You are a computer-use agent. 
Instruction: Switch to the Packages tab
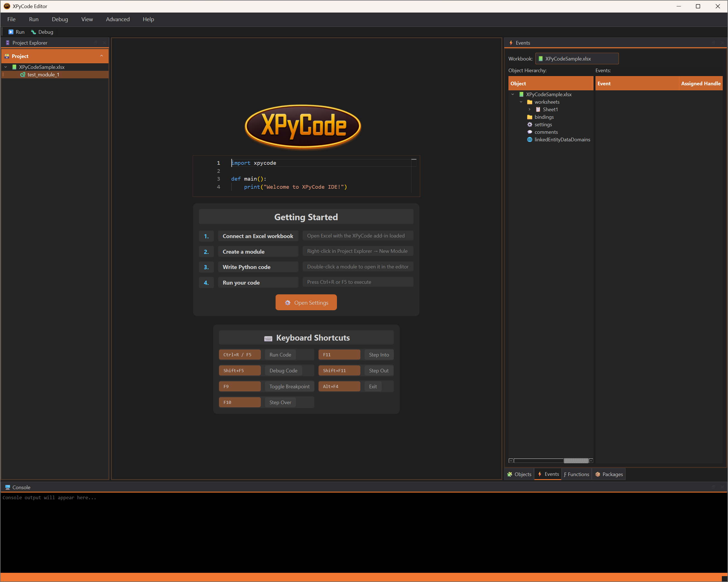[609, 474]
